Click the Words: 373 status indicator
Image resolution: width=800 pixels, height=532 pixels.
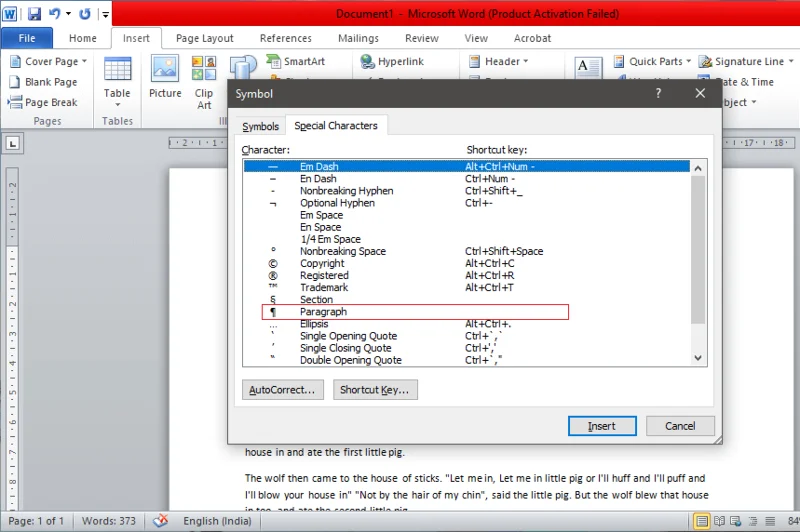click(109, 521)
